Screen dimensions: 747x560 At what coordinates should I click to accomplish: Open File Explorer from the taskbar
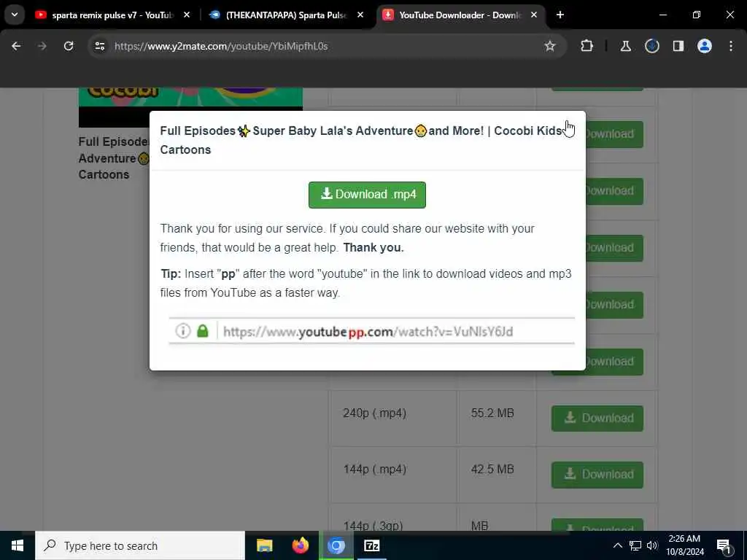[264, 545]
